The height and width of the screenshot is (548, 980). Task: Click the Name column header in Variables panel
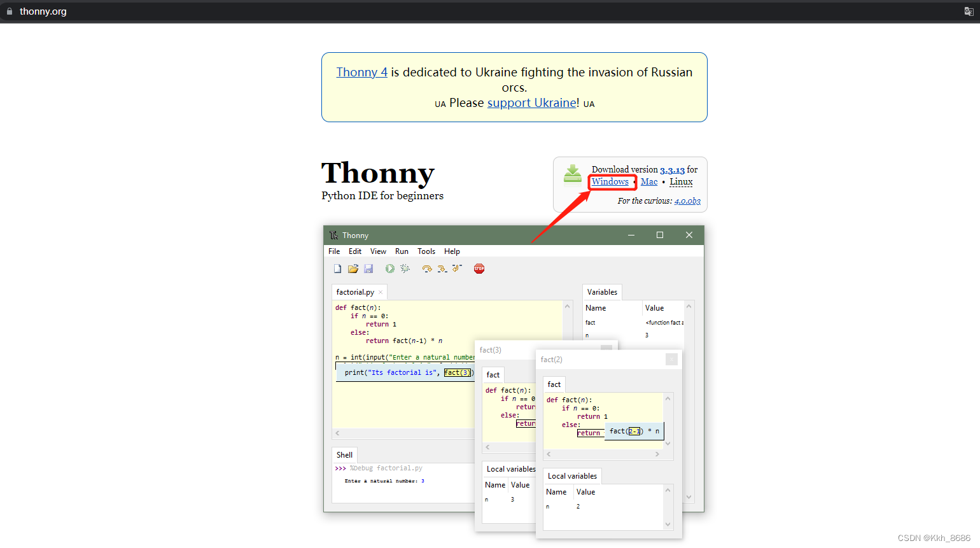pos(596,308)
